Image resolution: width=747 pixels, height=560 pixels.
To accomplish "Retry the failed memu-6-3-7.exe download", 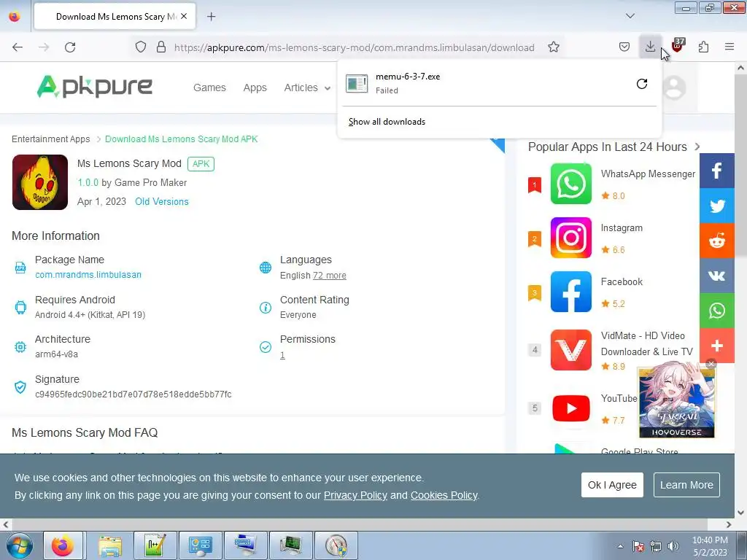I will [x=642, y=84].
